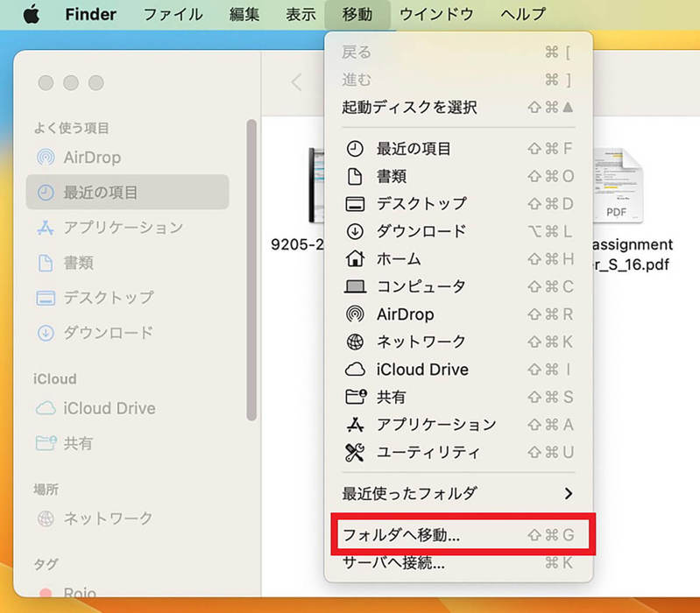Open the Apple menu logo

point(32,14)
